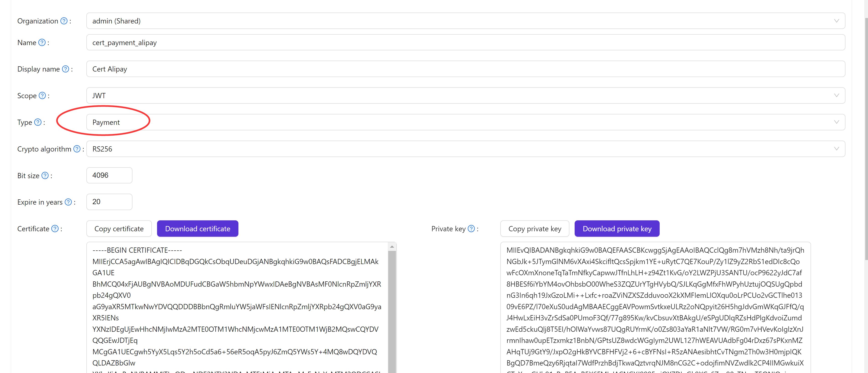Click Expire in years help icon
The width and height of the screenshot is (868, 373).
[x=68, y=202]
